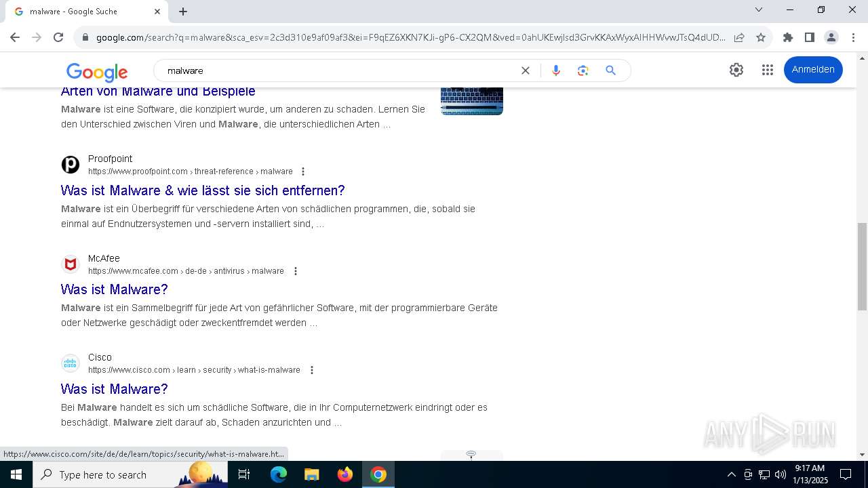Click the McAfee site name
Image resolution: width=868 pixels, height=488 pixels.
104,258
